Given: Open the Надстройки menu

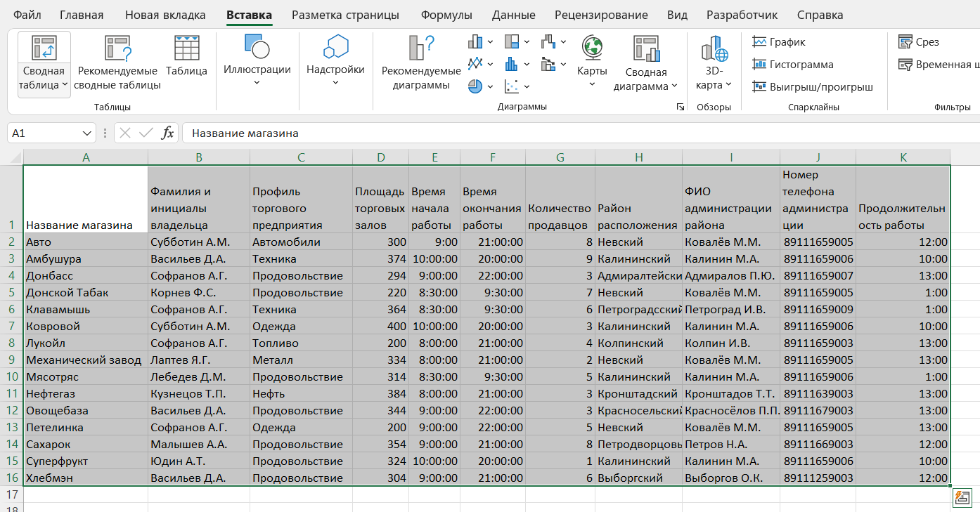Looking at the screenshot, I should point(335,62).
